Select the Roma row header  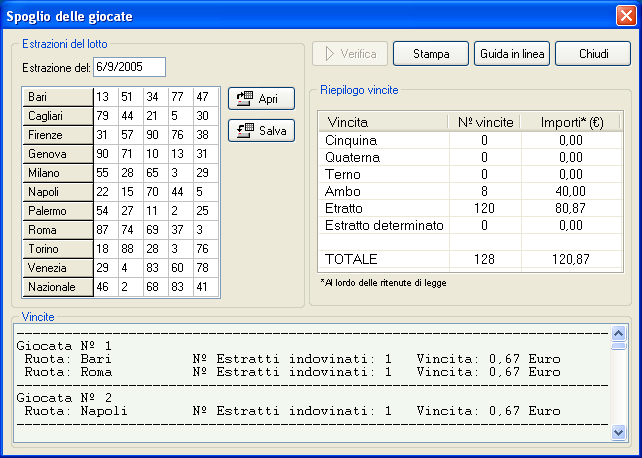[58, 230]
